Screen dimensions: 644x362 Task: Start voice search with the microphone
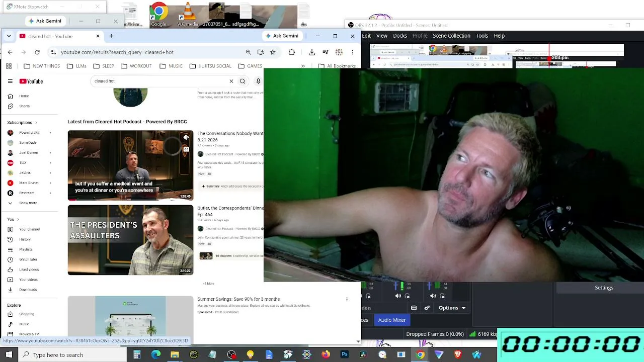click(258, 81)
